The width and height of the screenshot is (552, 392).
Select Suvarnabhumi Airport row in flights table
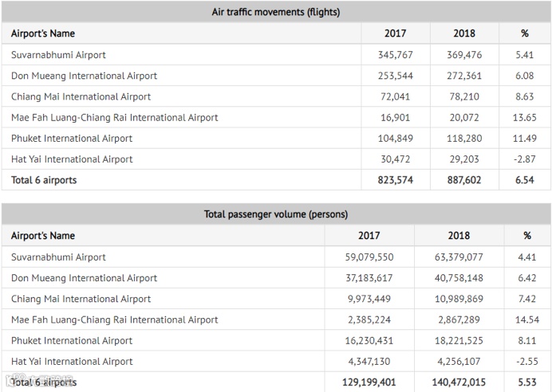coord(58,55)
